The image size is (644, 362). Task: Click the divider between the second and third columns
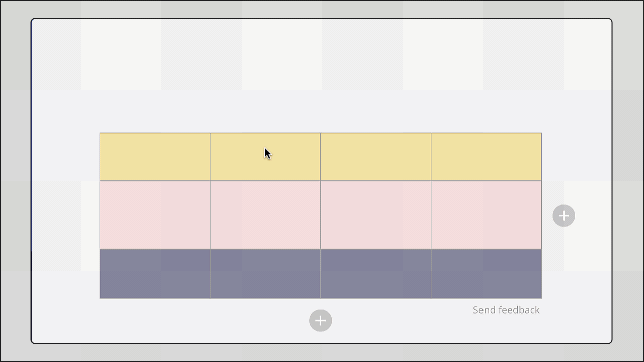[320, 214]
